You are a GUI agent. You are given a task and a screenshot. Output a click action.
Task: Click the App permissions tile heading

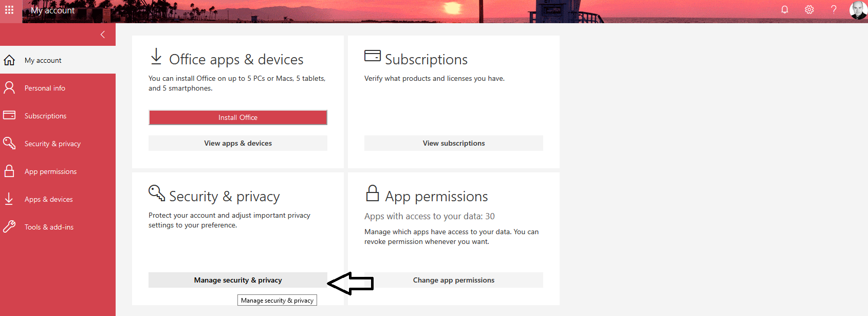[x=437, y=197]
